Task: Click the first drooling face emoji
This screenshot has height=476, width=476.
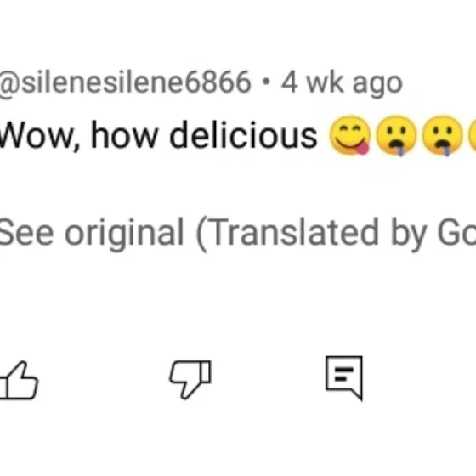Action: (x=396, y=135)
